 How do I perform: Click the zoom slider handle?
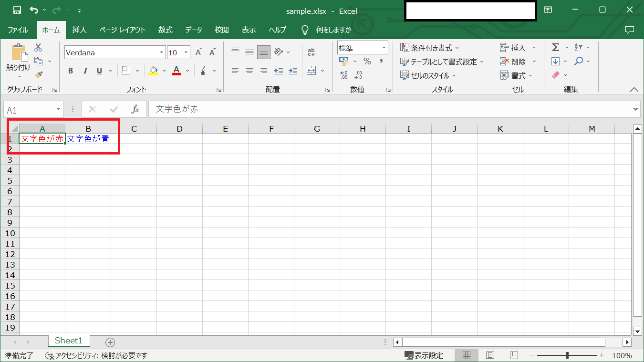(567, 355)
